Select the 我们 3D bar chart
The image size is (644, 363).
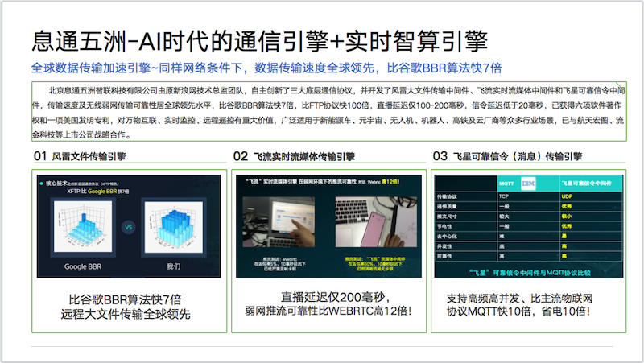174,226
